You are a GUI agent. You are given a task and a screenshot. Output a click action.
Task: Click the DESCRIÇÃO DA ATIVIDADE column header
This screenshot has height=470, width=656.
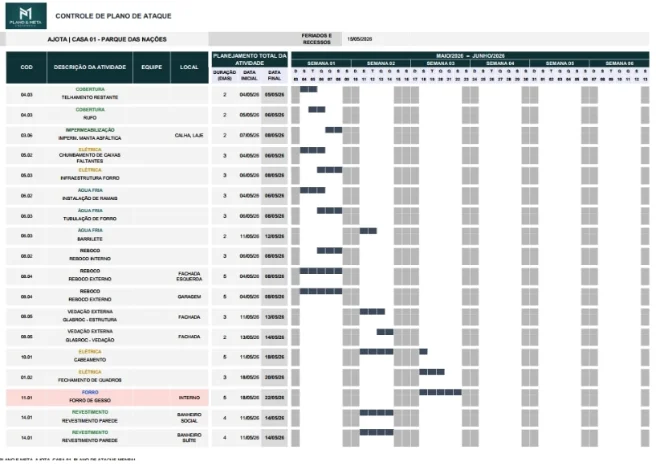click(x=90, y=67)
